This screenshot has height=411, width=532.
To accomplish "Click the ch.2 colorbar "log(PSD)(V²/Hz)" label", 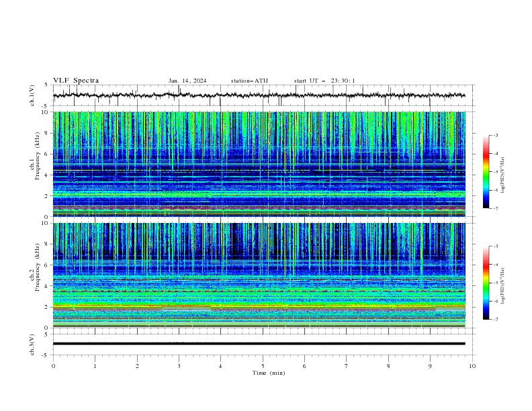I will coord(503,286).
